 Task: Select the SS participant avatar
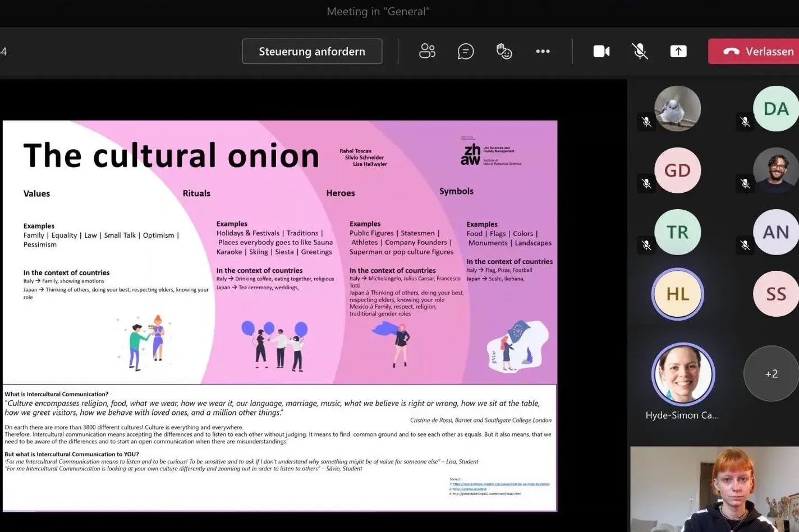point(776,294)
